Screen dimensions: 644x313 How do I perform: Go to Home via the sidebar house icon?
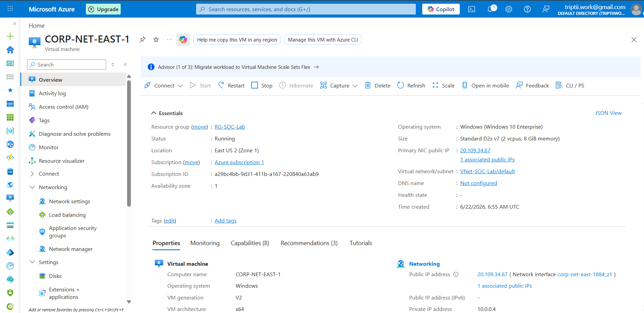point(10,50)
